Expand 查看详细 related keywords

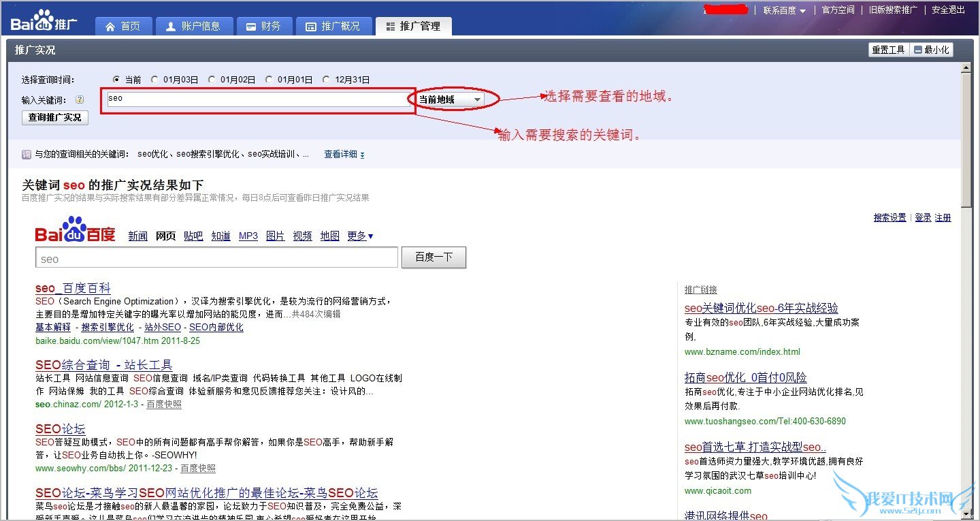(344, 155)
